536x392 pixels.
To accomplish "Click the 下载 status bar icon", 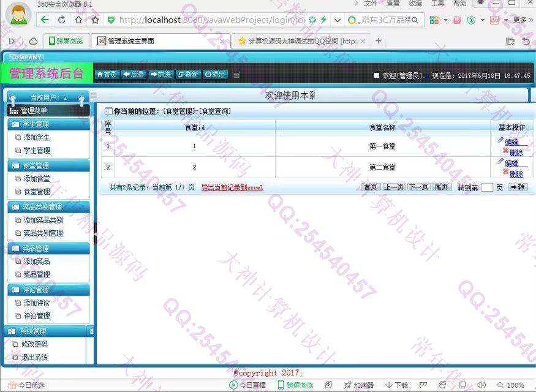I will (396, 385).
